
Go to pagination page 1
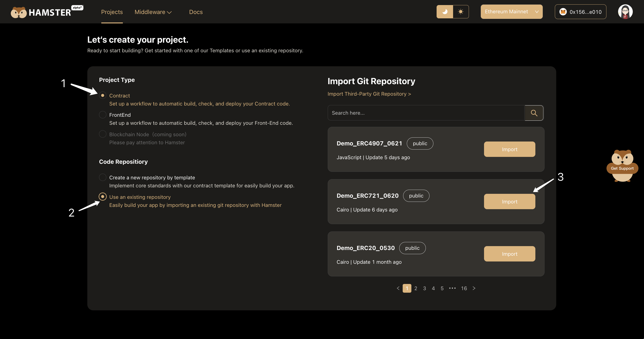(x=407, y=288)
